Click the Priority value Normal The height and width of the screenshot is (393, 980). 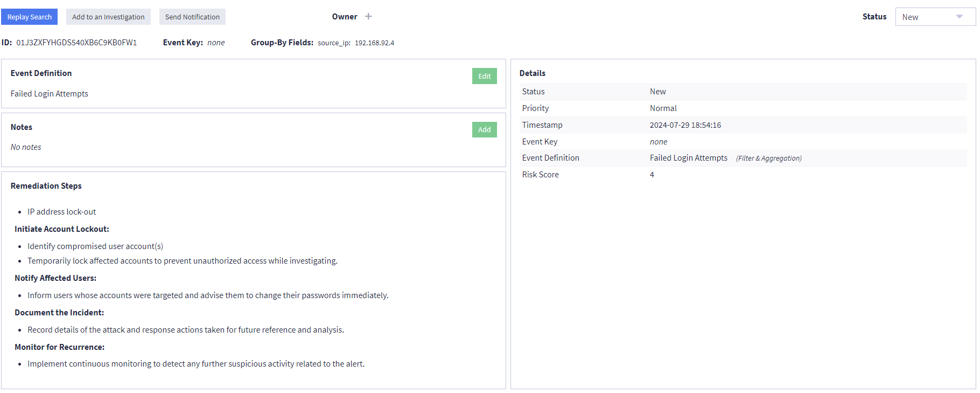coord(663,108)
